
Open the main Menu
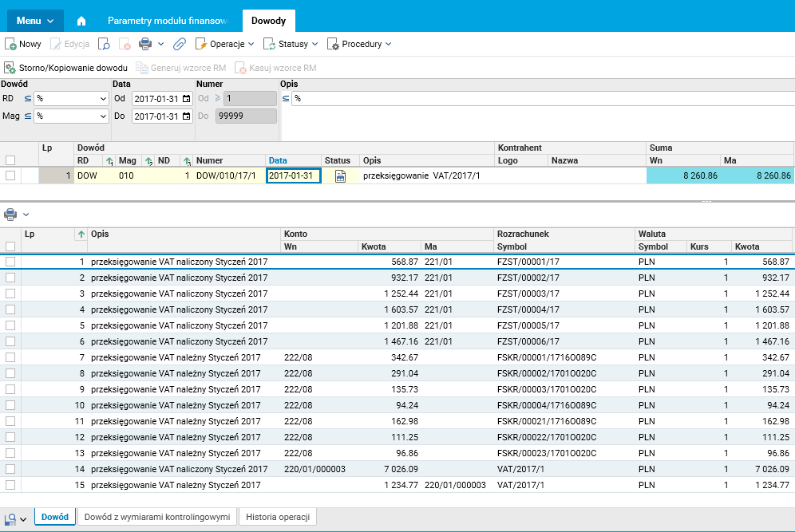tap(35, 21)
